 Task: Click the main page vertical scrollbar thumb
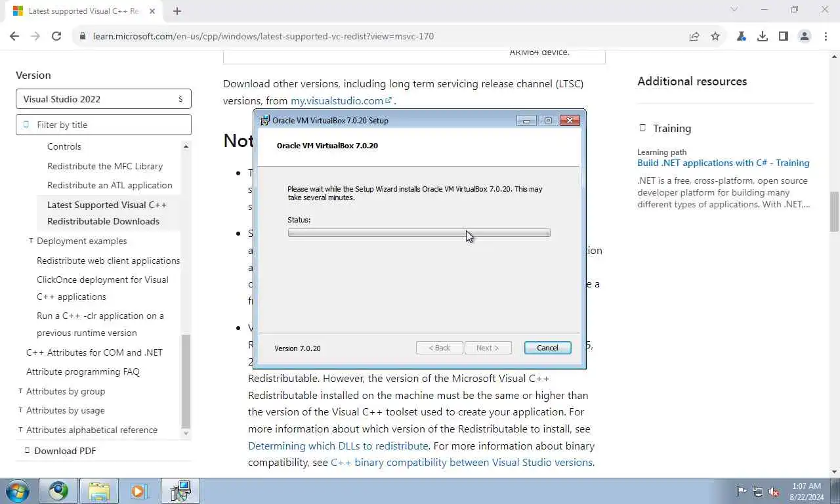click(834, 211)
